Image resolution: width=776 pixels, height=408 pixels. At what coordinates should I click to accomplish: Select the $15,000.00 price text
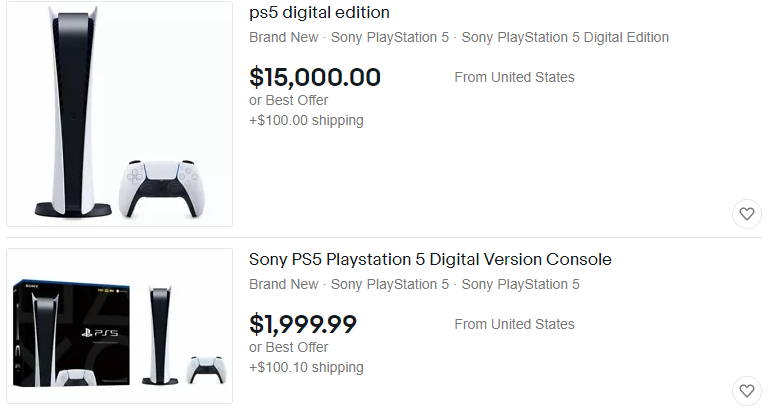[x=314, y=77]
